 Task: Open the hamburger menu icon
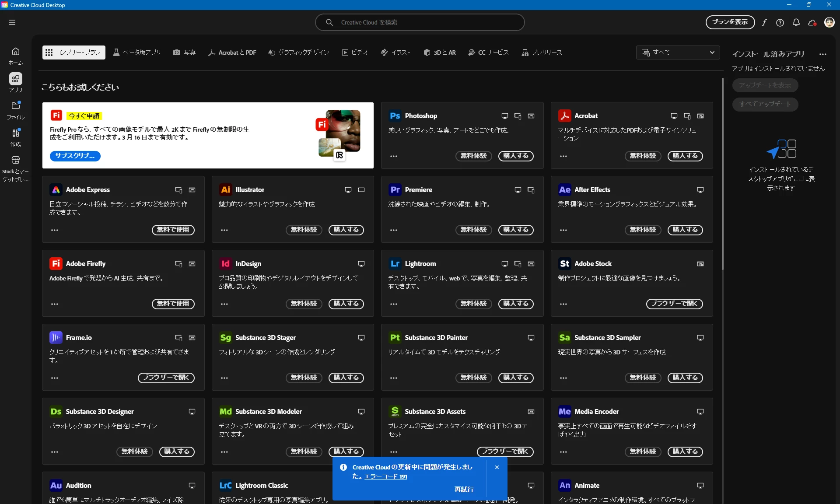12,22
